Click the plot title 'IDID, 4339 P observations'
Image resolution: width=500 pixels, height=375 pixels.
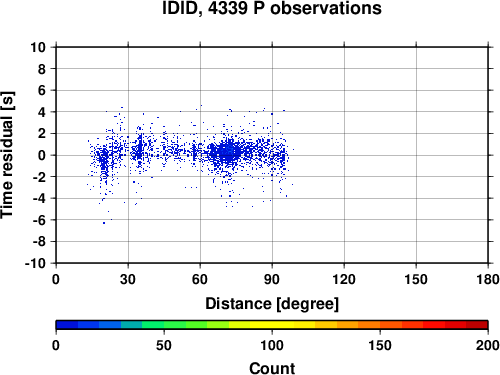[x=272, y=8]
